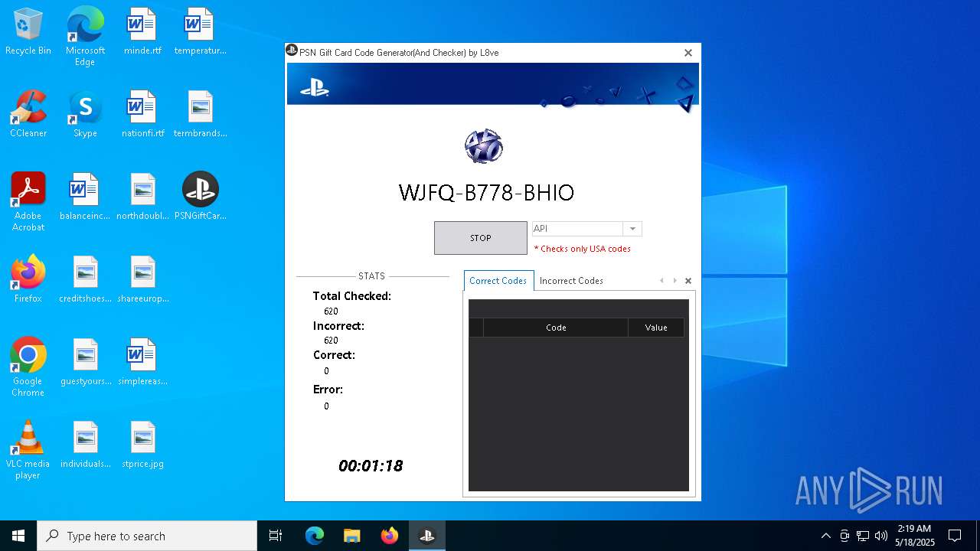Close the PSN Gift Card Generator window
Screen dimensions: 980x551
[x=688, y=53]
